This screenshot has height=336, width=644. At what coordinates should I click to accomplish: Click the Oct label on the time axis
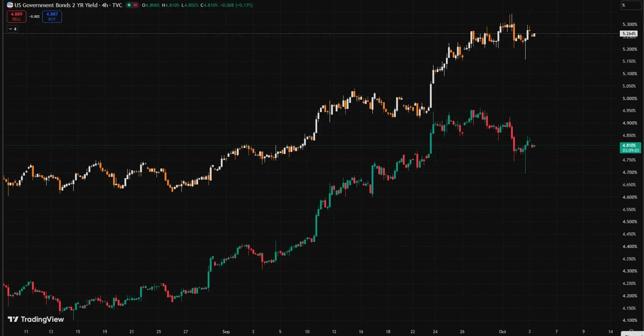click(x=502, y=332)
